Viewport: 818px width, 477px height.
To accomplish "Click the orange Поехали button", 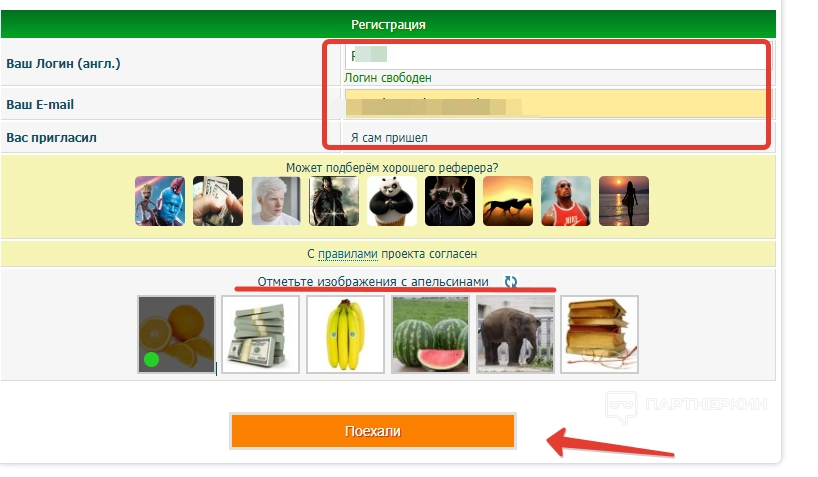I will pos(372,431).
